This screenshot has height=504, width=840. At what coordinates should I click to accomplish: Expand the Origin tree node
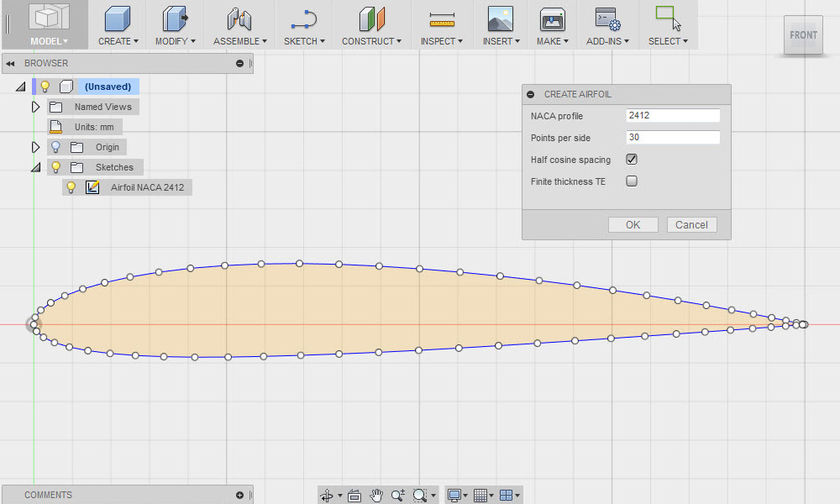(35, 147)
